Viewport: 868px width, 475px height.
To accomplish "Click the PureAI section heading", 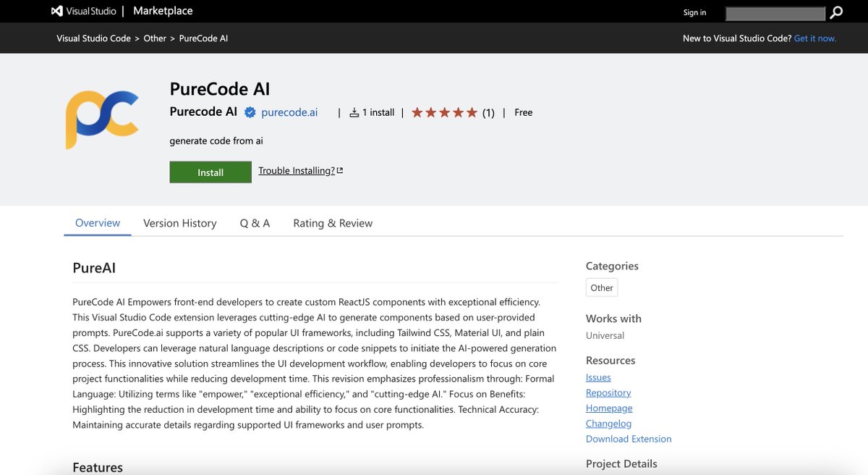I will [94, 268].
